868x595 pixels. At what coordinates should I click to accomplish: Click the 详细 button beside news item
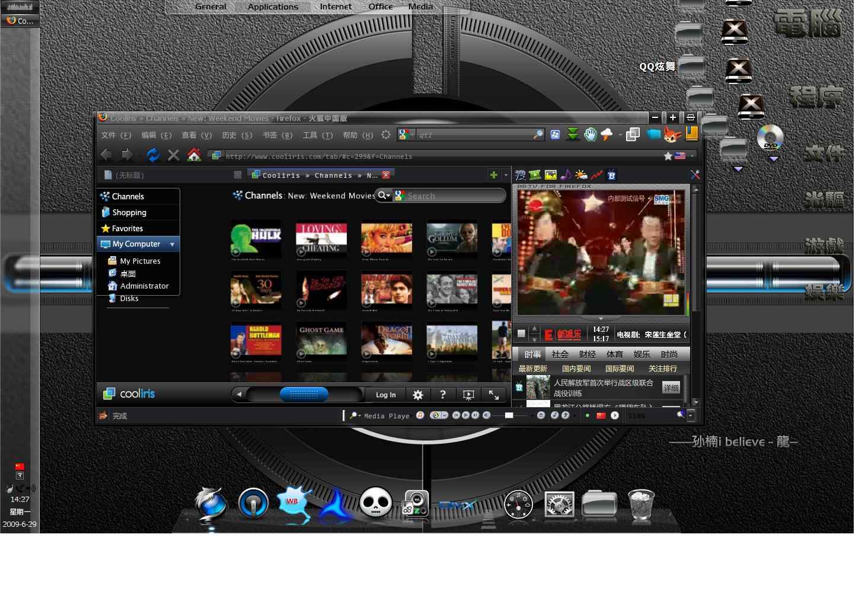[x=671, y=388]
